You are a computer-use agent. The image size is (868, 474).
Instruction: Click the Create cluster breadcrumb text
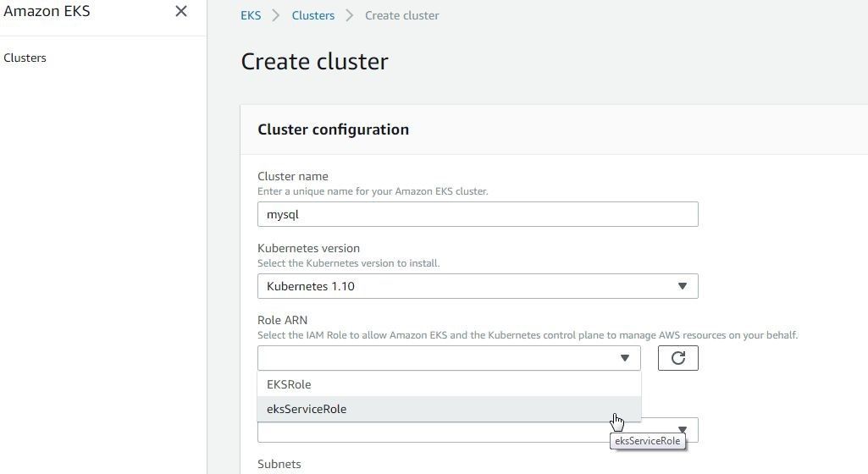click(x=402, y=15)
